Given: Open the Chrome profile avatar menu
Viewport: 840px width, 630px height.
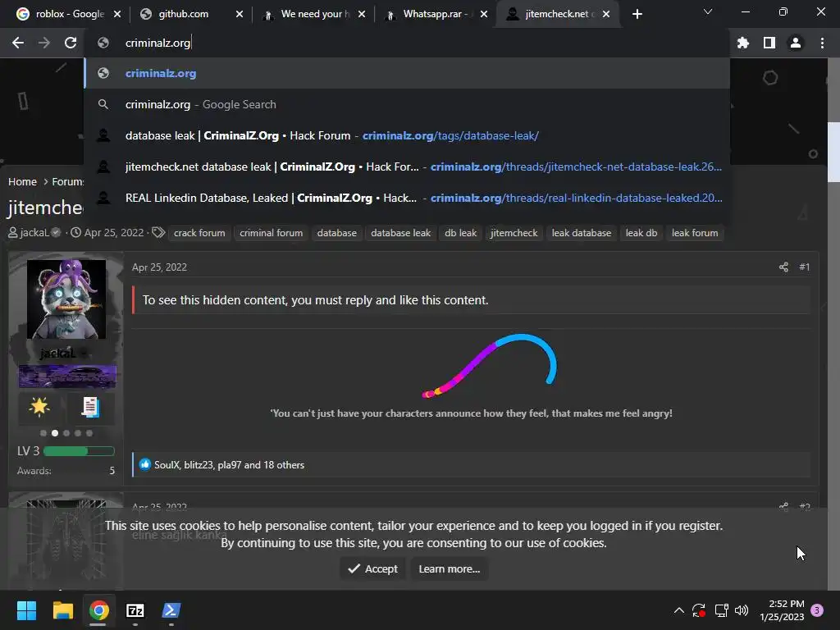Looking at the screenshot, I should 796,43.
